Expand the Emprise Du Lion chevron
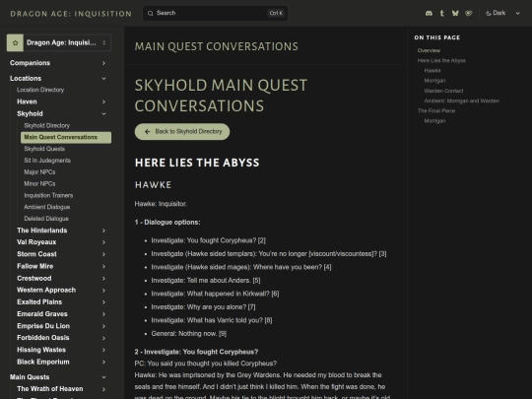This screenshot has height=399, width=532. point(103,326)
